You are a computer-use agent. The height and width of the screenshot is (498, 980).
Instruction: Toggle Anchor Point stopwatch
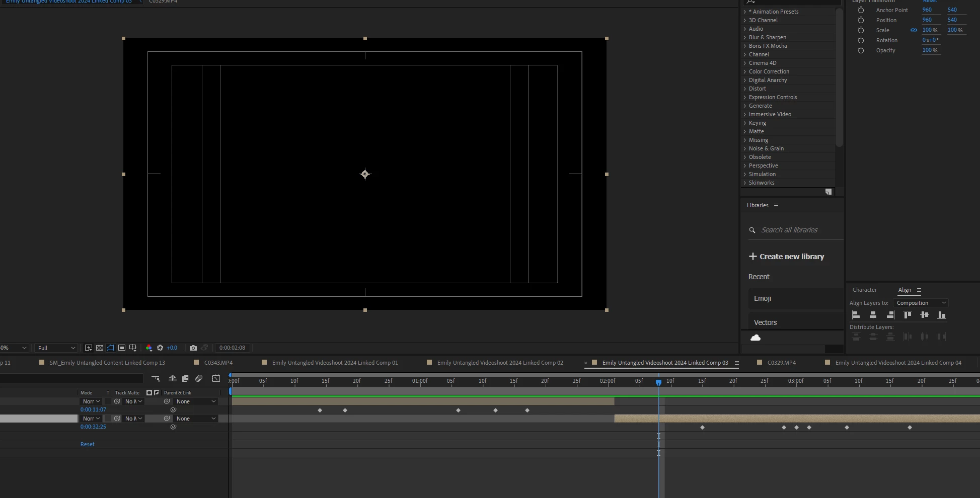coord(861,10)
